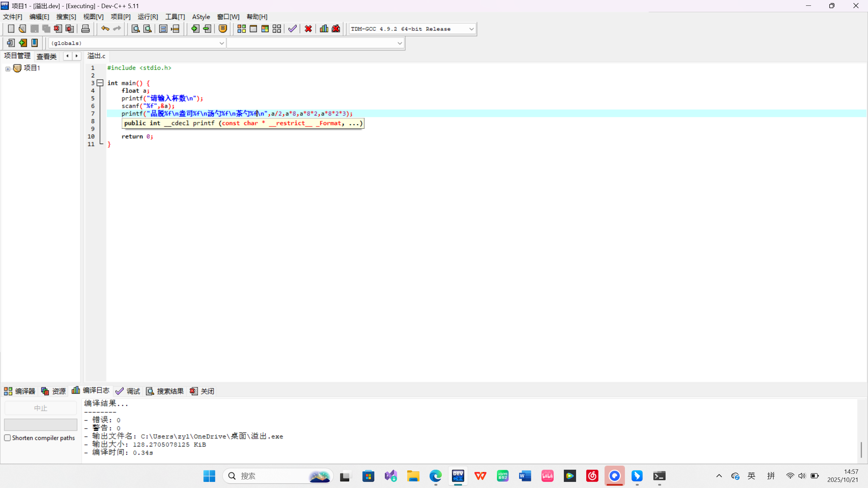This screenshot has width=868, height=488.
Task: Click the Debug checkmark toolbar icon
Action: click(x=292, y=29)
